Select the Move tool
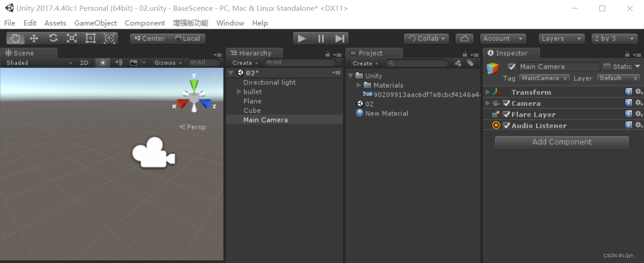 click(x=34, y=38)
